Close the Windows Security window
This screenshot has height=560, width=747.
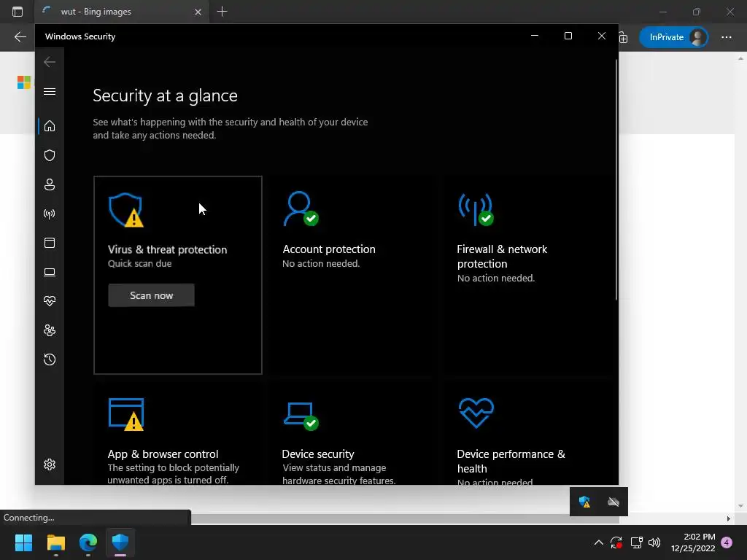602,36
